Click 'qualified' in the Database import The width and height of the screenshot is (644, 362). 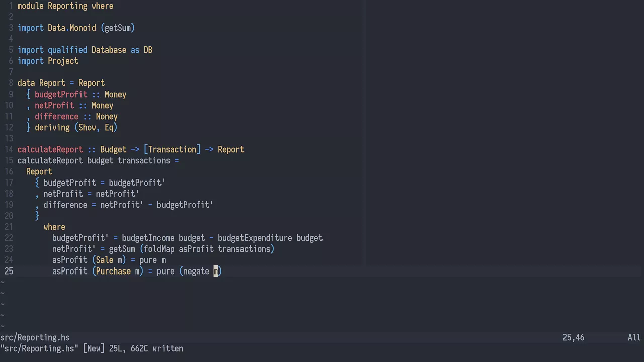[67, 50]
